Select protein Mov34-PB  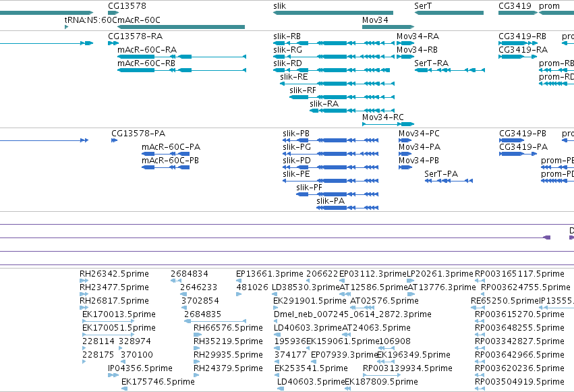[405, 167]
